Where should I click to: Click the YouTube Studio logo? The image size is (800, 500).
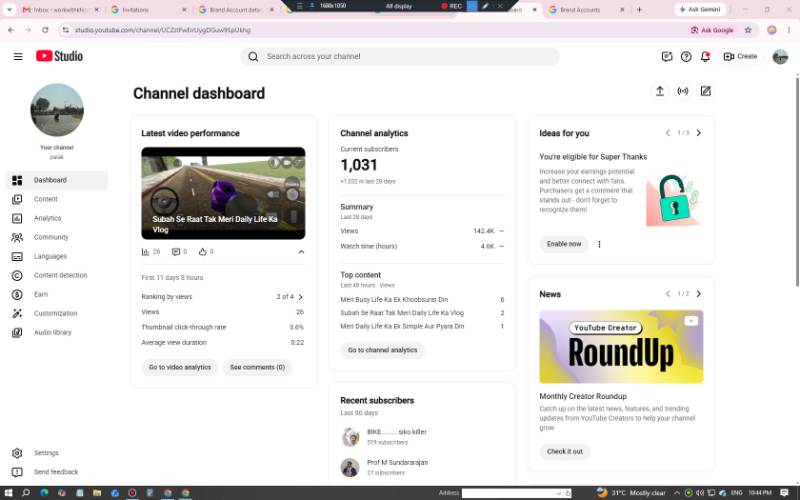[59, 56]
